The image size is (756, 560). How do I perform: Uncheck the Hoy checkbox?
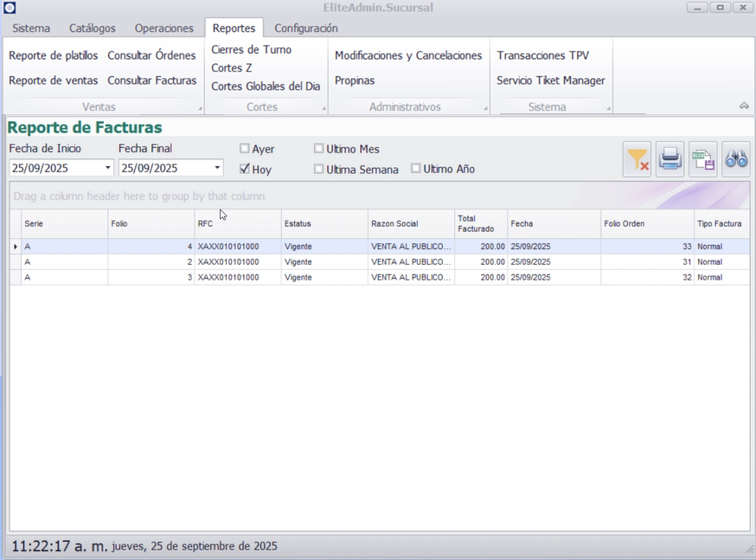coord(245,169)
